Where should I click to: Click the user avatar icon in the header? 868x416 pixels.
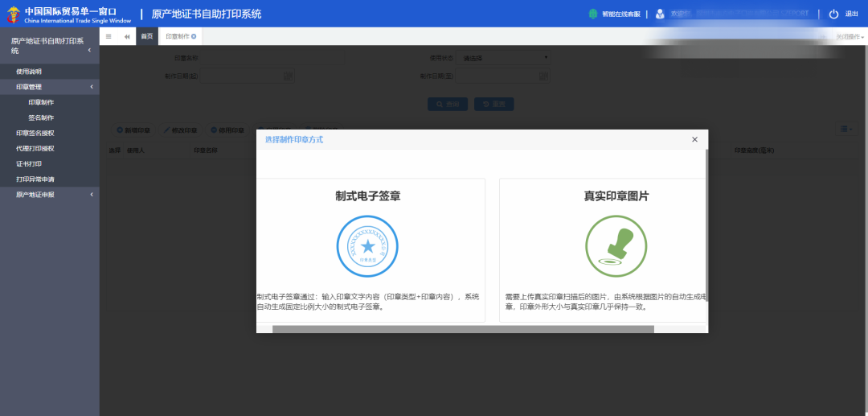point(660,14)
